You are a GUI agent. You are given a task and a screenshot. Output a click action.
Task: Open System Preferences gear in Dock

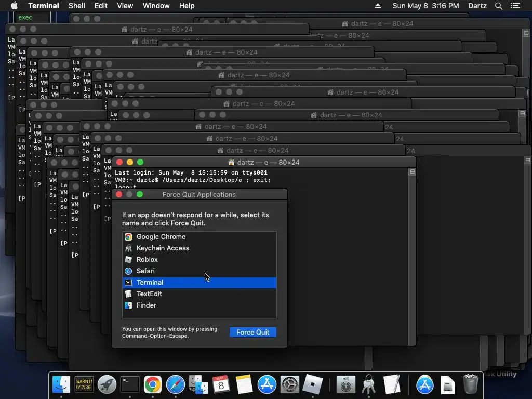289,384
